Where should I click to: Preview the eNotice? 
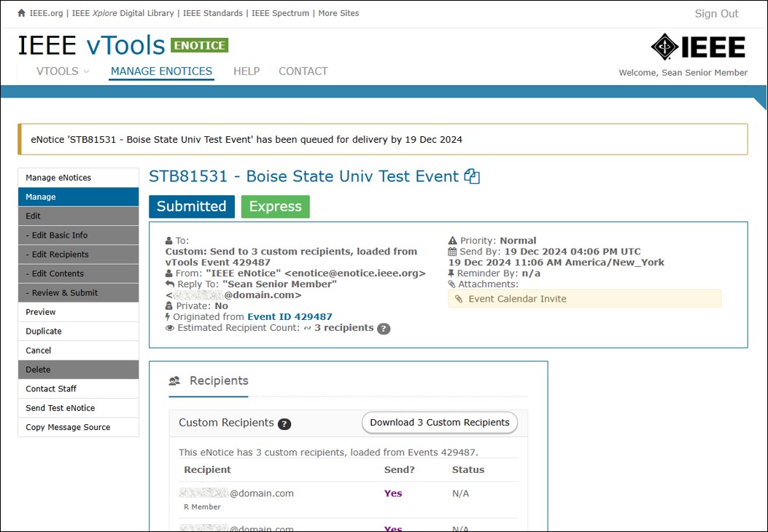click(x=78, y=312)
